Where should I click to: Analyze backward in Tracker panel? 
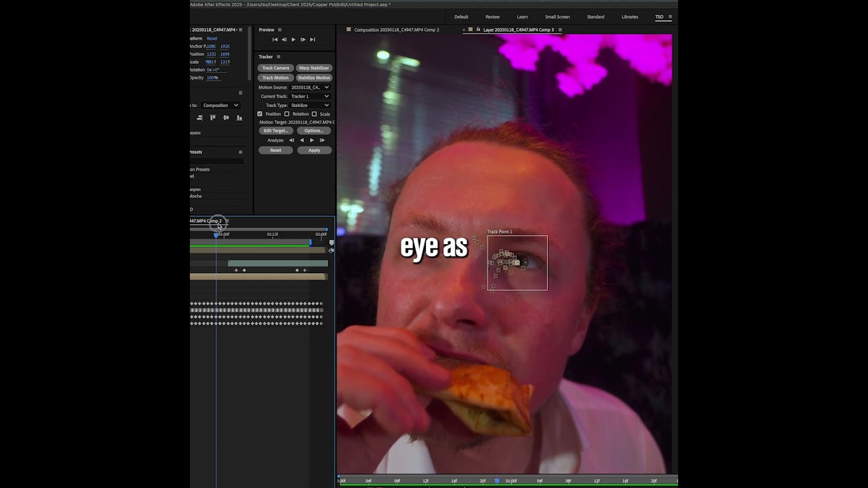302,140
